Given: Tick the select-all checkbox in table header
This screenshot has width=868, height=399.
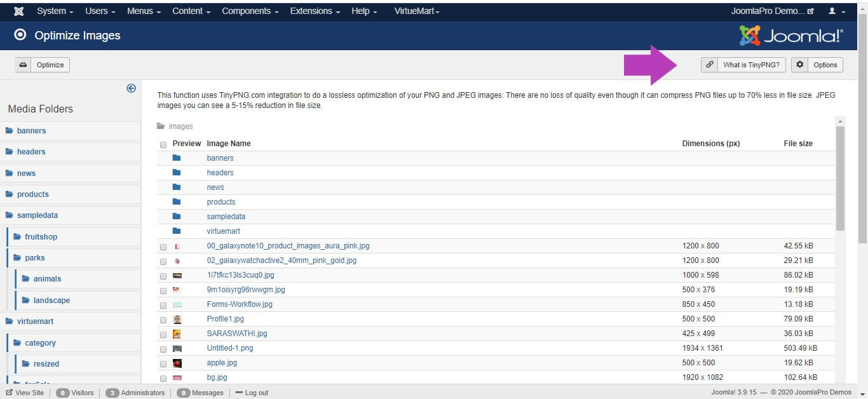Looking at the screenshot, I should (163, 144).
